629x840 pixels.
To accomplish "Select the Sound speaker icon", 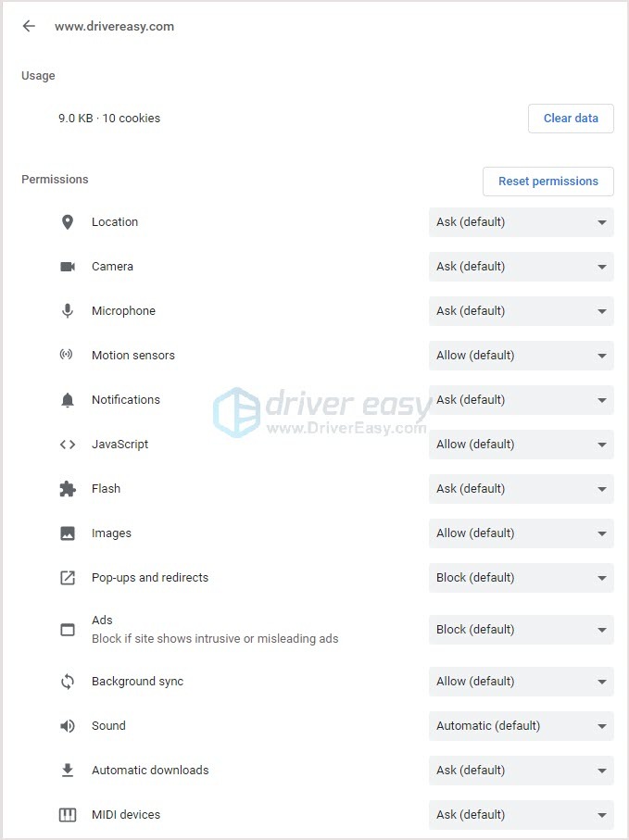I will 67,726.
